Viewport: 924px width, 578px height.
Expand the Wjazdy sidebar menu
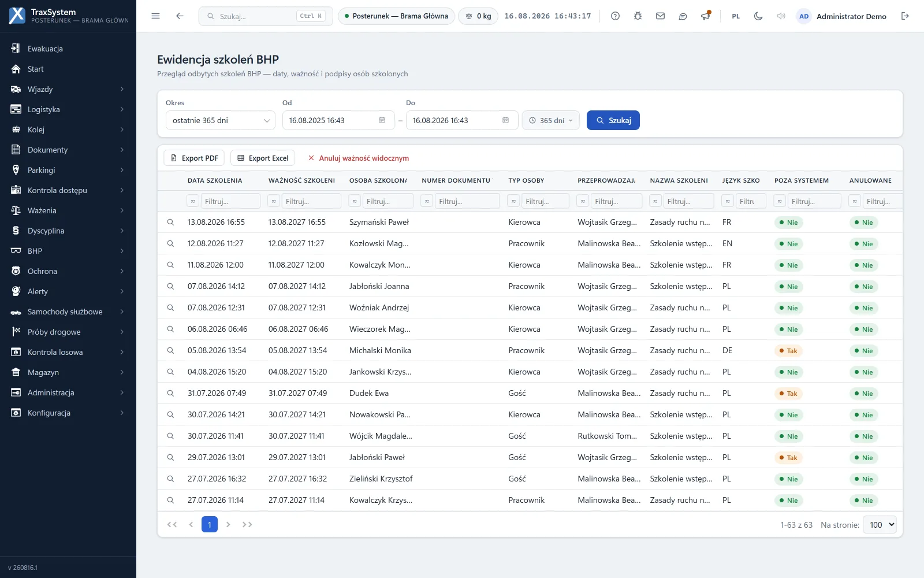(68, 89)
